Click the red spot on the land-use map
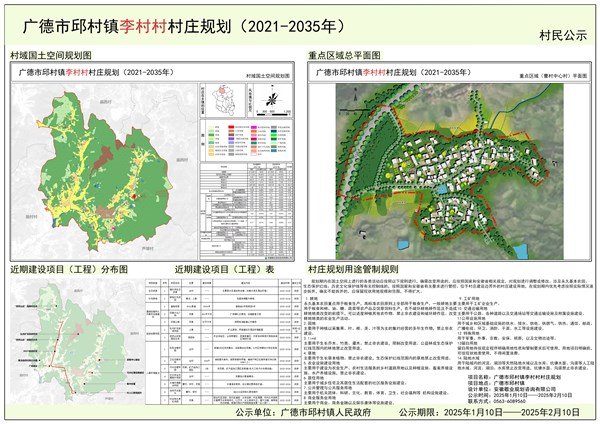 pos(134,196)
